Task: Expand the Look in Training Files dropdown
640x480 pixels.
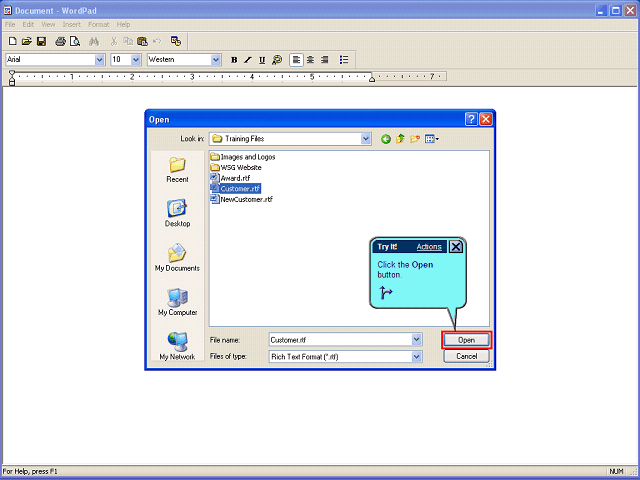Action: 366,139
